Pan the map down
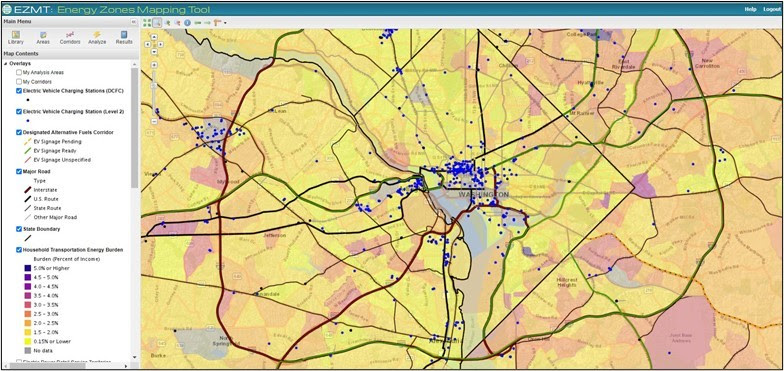Screen dimensions: 784x371 tap(154, 52)
